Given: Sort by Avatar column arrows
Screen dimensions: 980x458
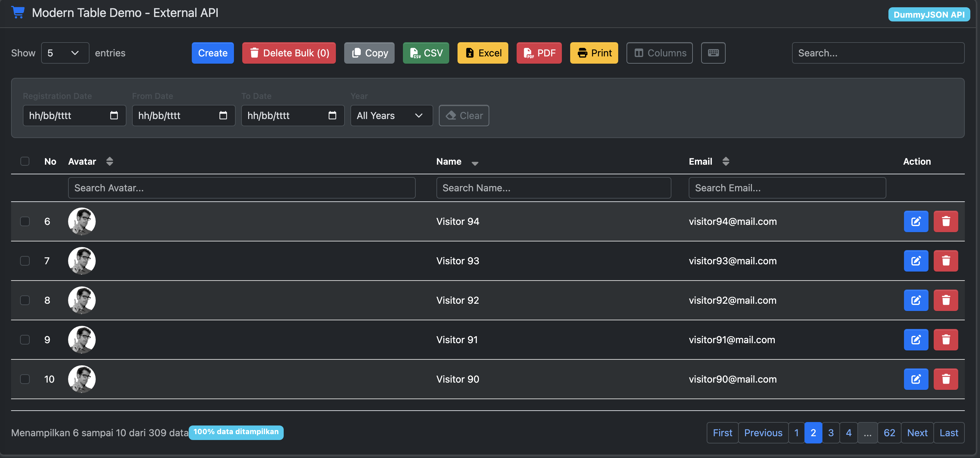Looking at the screenshot, I should coord(110,162).
